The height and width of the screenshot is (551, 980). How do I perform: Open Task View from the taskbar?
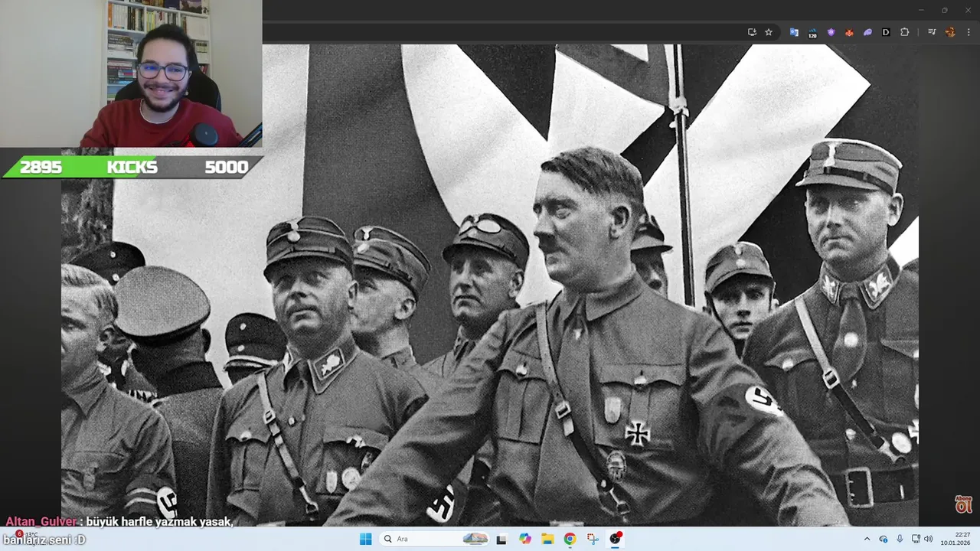pos(501,539)
